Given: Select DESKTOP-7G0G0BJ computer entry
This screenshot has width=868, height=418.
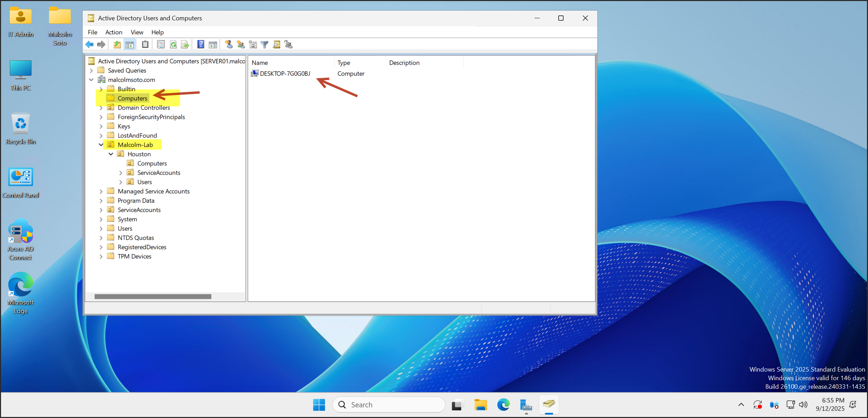Looking at the screenshot, I should point(285,74).
